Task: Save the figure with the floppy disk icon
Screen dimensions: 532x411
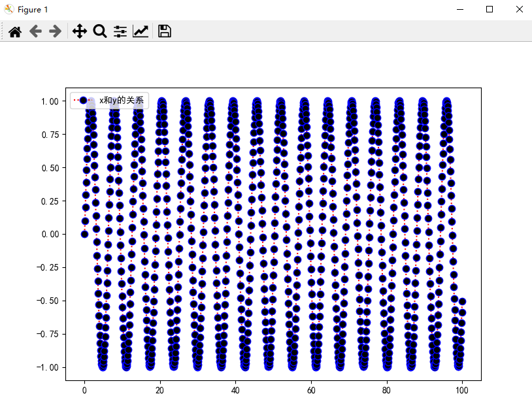Action: pos(163,31)
